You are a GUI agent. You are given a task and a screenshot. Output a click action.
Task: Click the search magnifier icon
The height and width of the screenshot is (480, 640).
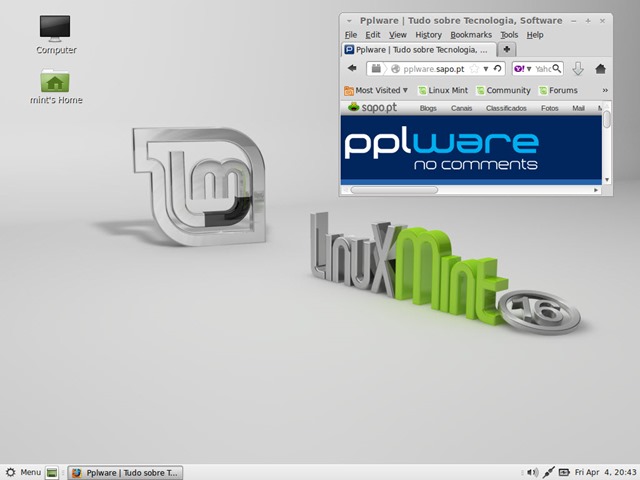(x=557, y=69)
